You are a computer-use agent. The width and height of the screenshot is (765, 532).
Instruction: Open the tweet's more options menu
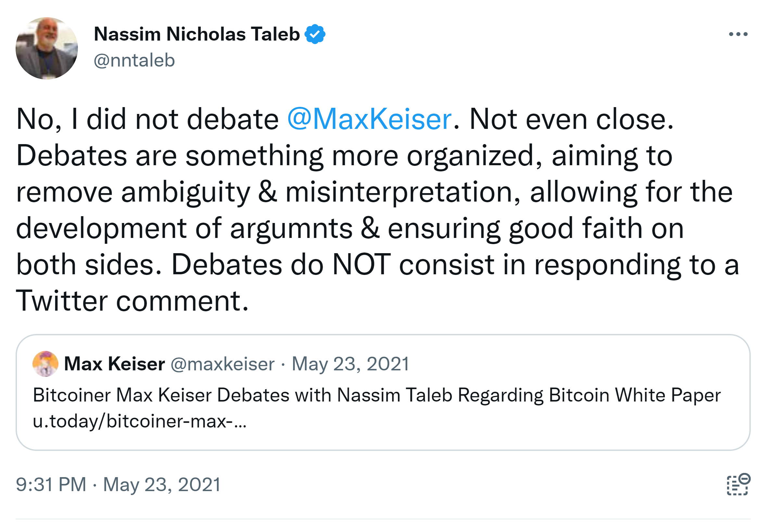point(738,34)
